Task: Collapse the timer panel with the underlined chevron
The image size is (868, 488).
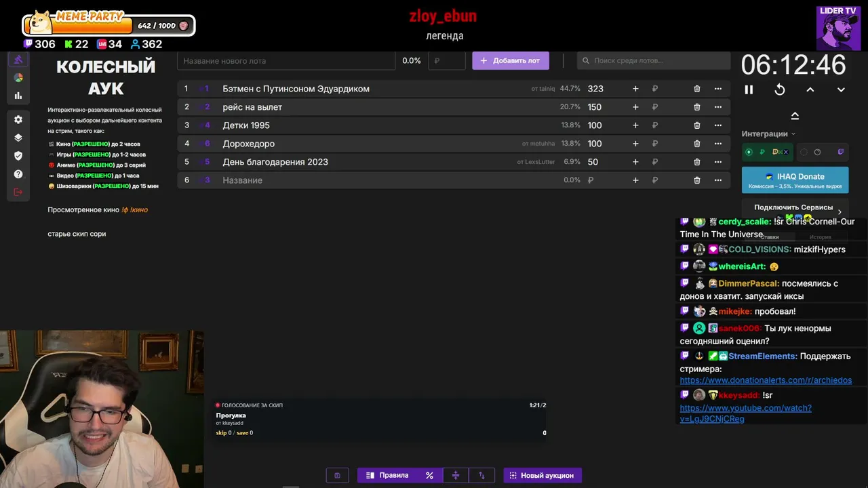Action: 795,116
